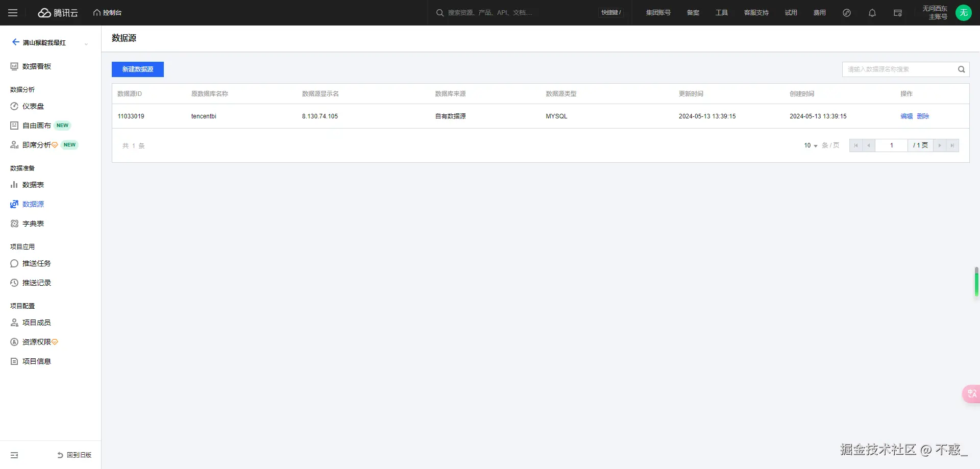Go to the 控制台 console home
Screen dimensions: 980x469
coord(107,13)
